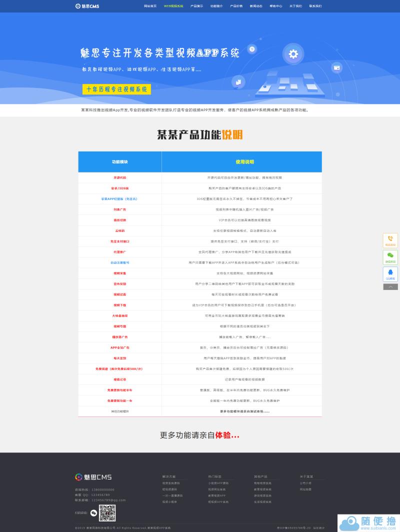Select WEB视频系统 navigation item
400x532 pixels.
(173, 6)
